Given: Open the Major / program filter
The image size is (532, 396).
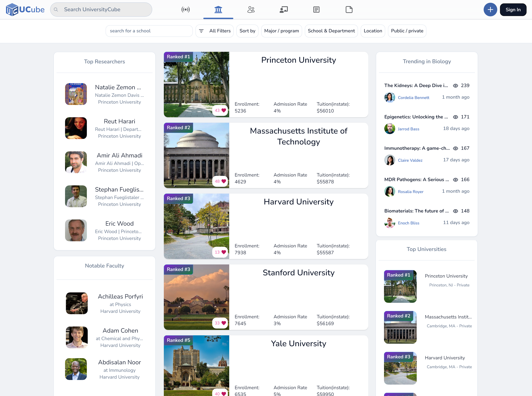Looking at the screenshot, I should coord(281,31).
